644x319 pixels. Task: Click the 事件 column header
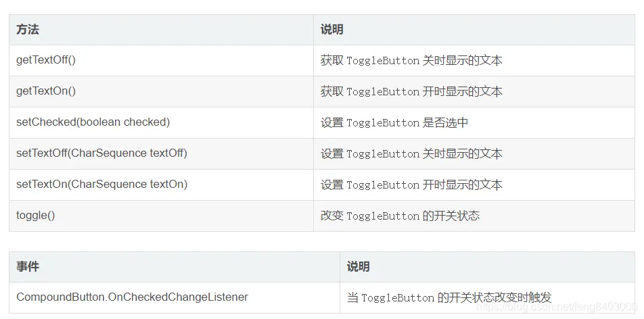[28, 267]
